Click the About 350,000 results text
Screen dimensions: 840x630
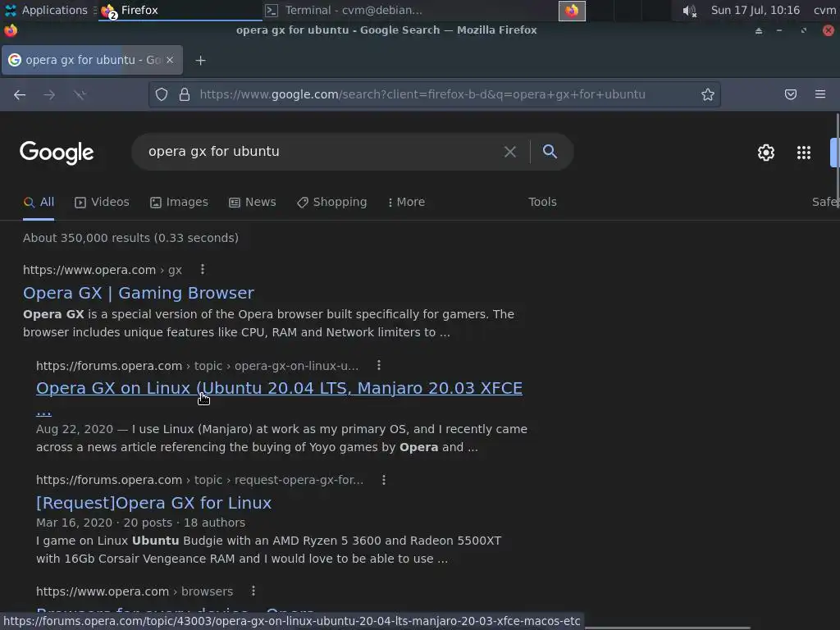[130, 238]
